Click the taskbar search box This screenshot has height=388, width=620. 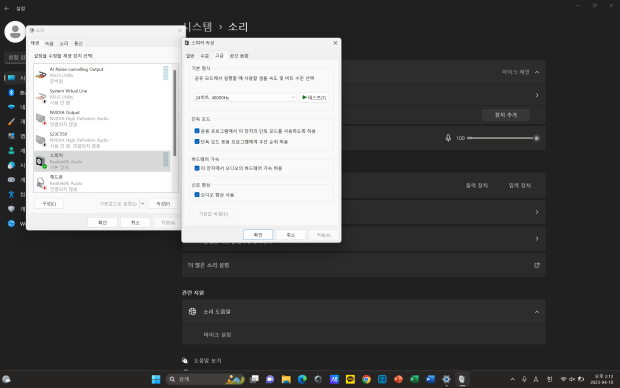(x=205, y=379)
